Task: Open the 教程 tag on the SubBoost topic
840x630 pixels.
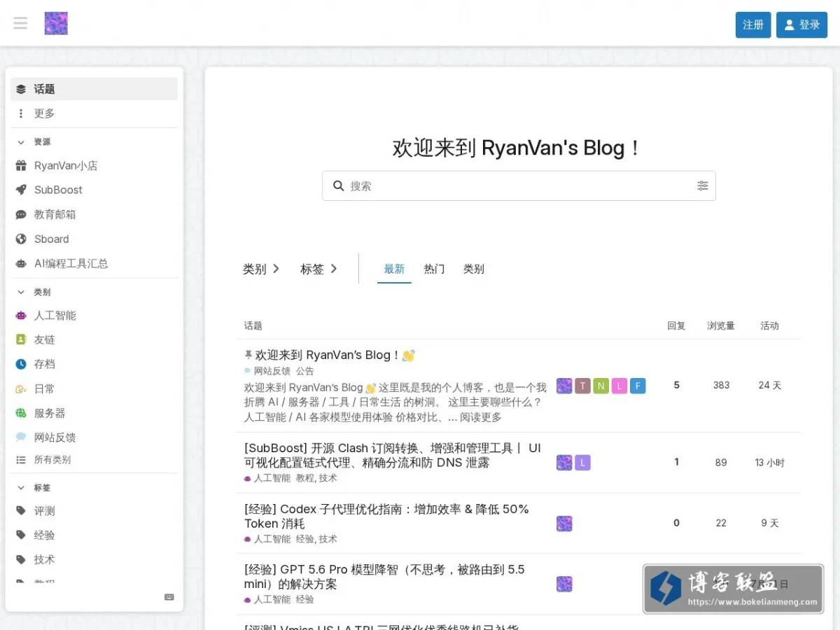Action: [x=305, y=478]
